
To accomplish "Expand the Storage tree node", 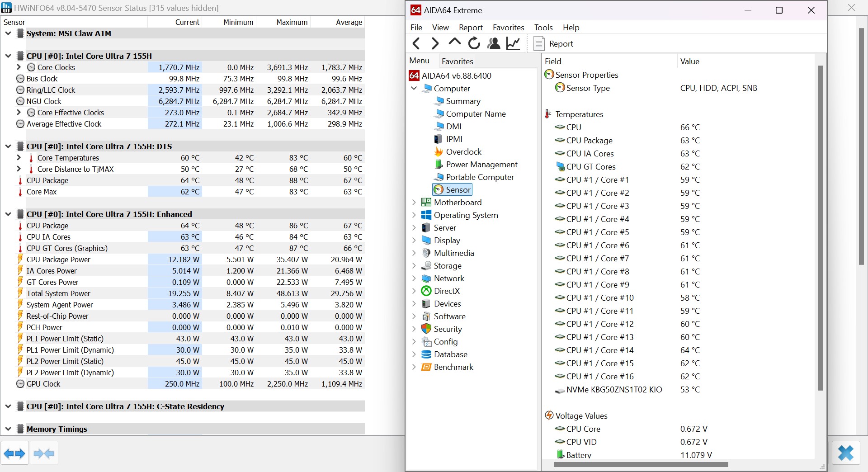I will click(x=414, y=266).
